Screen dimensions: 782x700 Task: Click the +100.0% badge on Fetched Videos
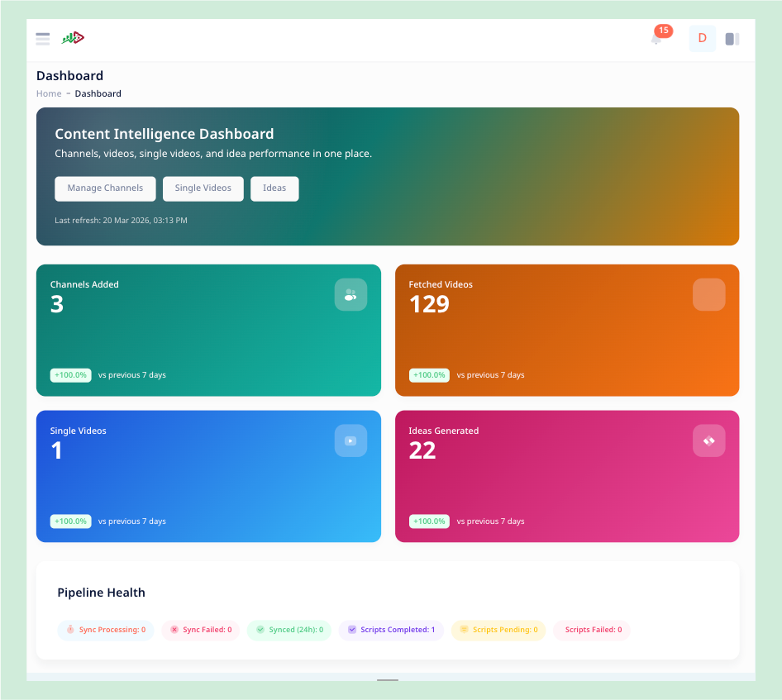[x=429, y=375]
